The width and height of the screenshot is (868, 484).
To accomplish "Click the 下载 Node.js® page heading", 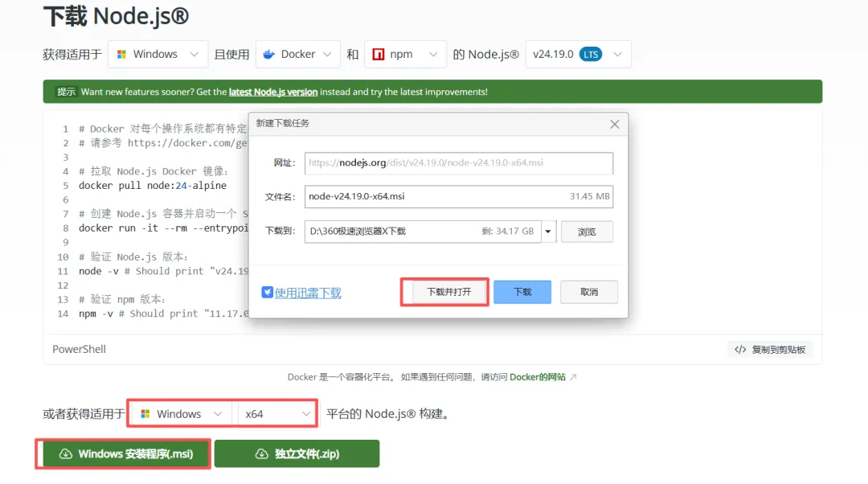I will pos(117,15).
